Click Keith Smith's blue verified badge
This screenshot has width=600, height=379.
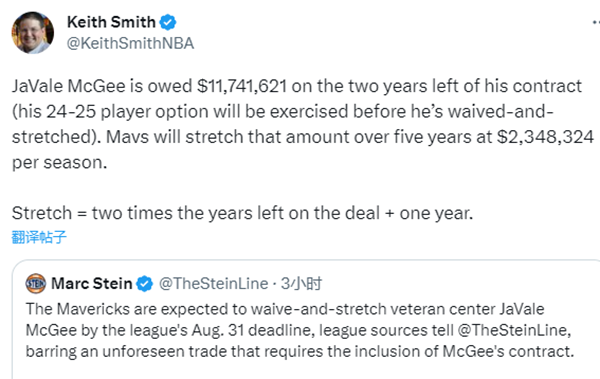point(168,23)
